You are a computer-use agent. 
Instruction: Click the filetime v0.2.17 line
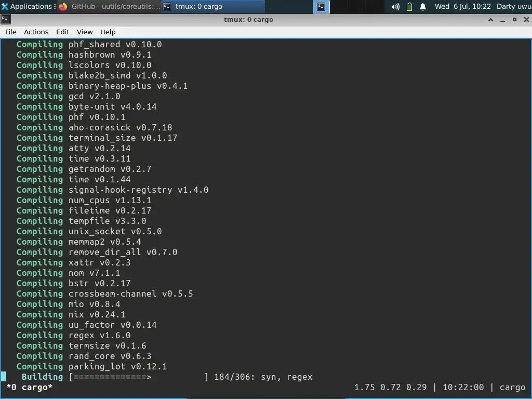click(x=84, y=211)
